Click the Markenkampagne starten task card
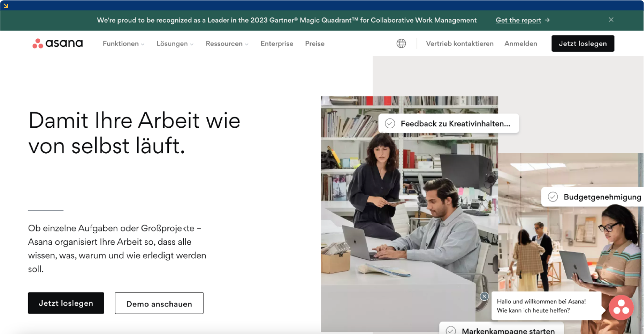This screenshot has height=335, width=644. pos(501,329)
